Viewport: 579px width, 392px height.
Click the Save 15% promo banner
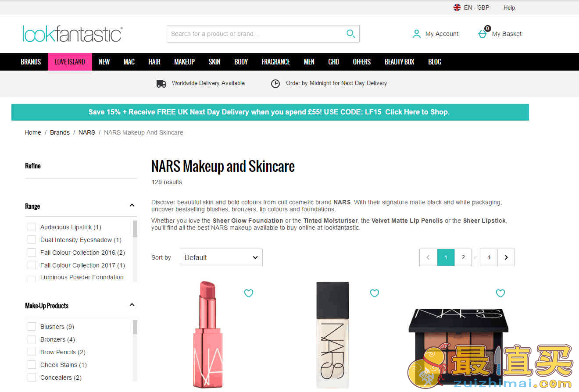(270, 112)
